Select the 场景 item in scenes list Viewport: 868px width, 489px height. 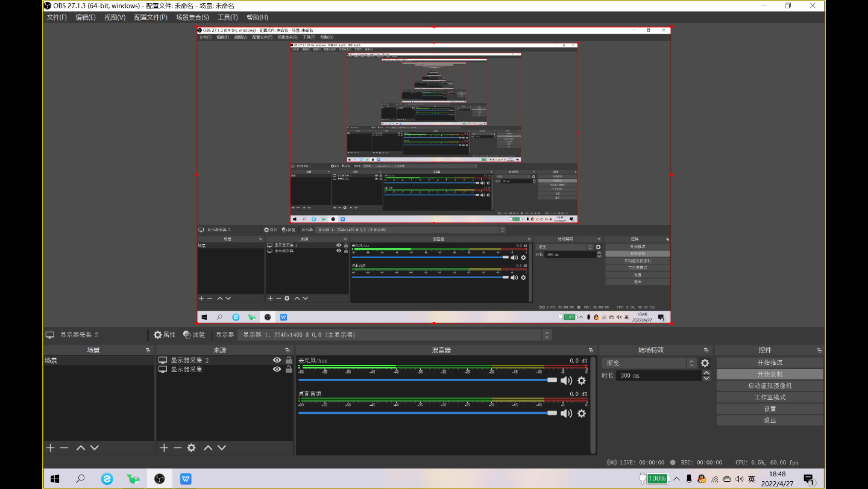pos(99,361)
